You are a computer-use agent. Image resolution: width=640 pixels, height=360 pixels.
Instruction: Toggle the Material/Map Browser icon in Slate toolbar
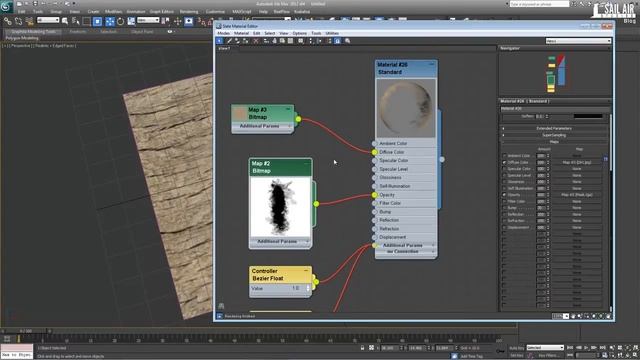330,41
